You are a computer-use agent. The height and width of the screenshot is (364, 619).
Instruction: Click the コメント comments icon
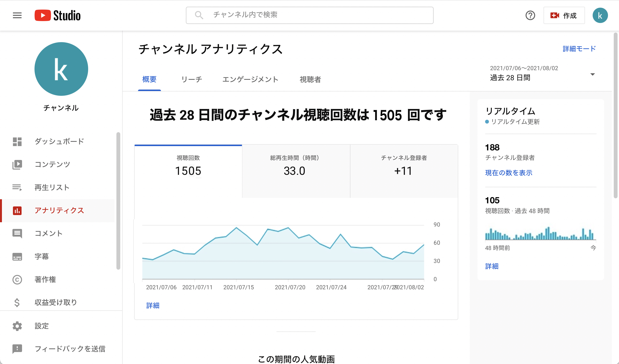(17, 233)
